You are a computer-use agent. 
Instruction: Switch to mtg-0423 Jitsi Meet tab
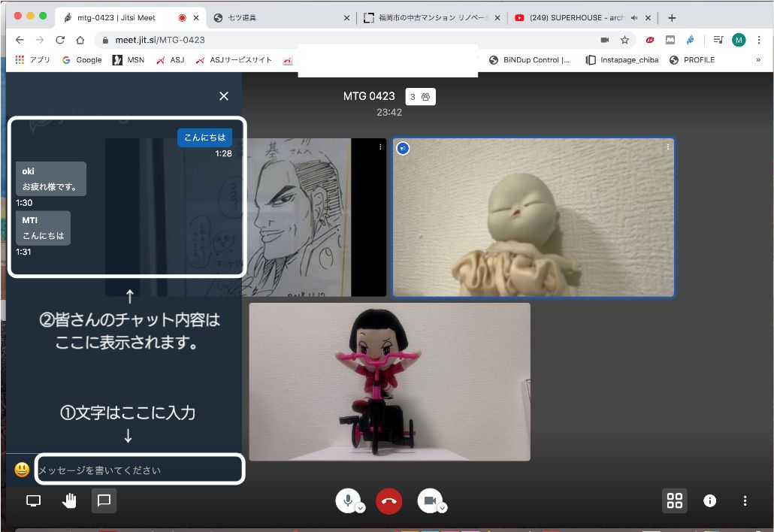[x=117, y=18]
